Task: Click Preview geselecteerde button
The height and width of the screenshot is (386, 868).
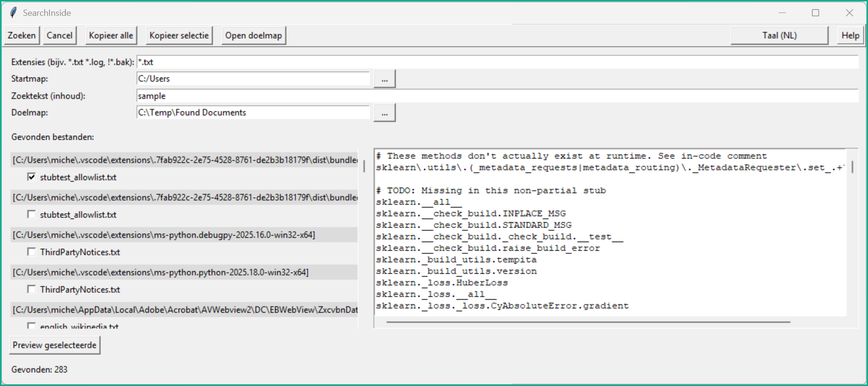Action: pos(55,345)
